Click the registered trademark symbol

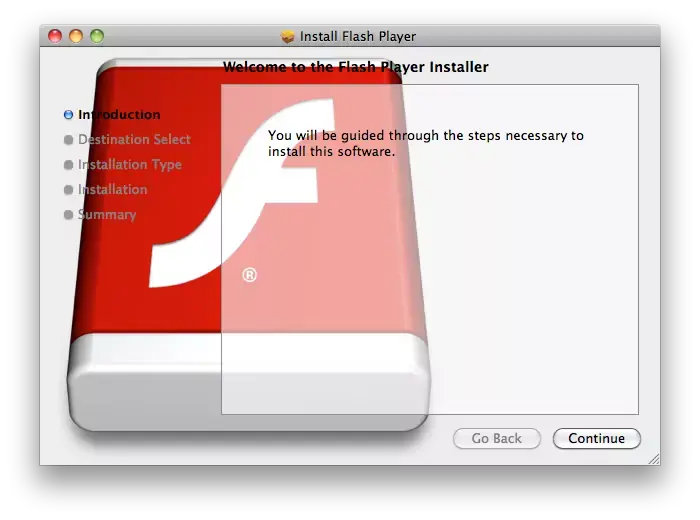(x=250, y=275)
